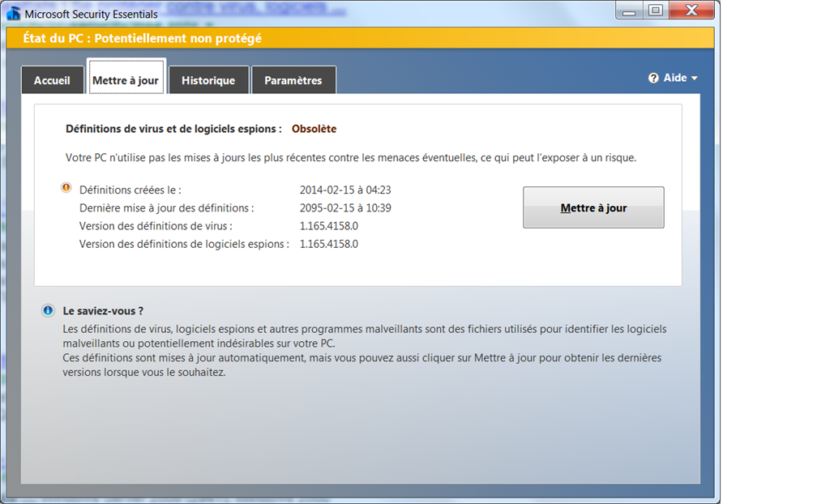The width and height of the screenshot is (830, 504).
Task: Click the orange warning icon beside Définitions créées
Action: click(66, 187)
